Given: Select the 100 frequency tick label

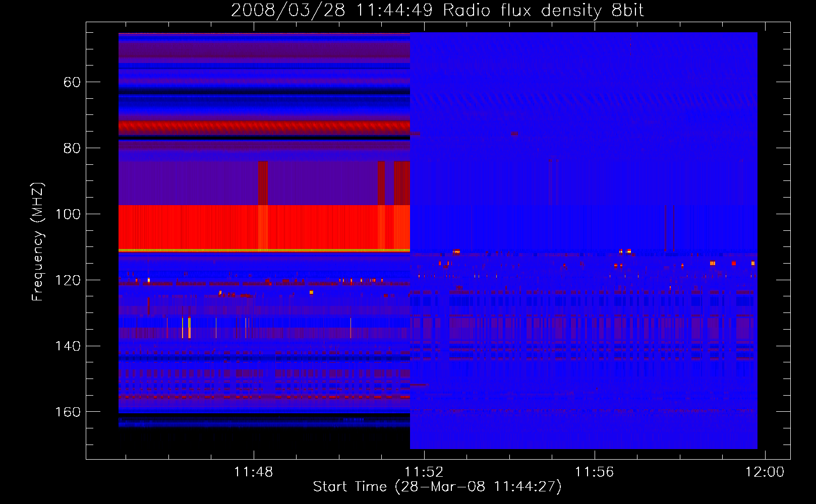Looking at the screenshot, I should click(x=68, y=214).
